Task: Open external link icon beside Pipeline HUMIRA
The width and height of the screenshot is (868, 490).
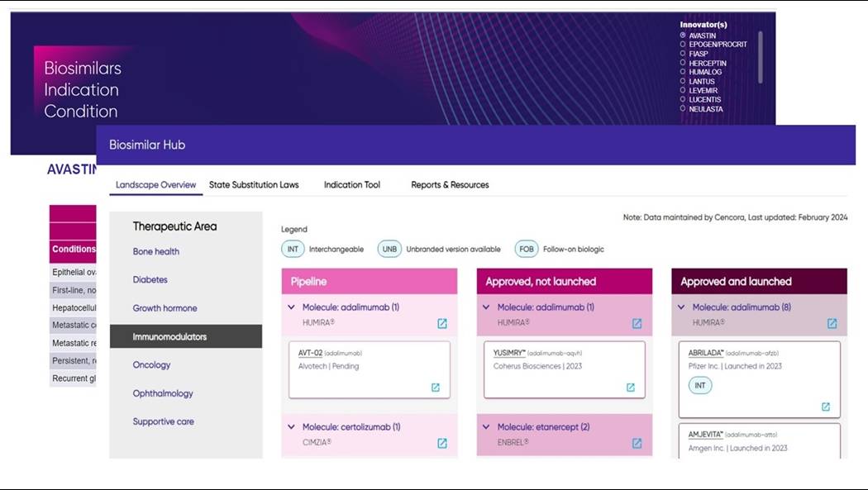Action: point(442,324)
